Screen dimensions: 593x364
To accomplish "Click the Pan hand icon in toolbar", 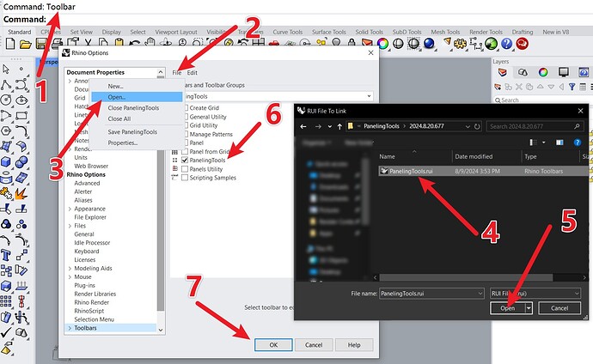I will [150, 43].
